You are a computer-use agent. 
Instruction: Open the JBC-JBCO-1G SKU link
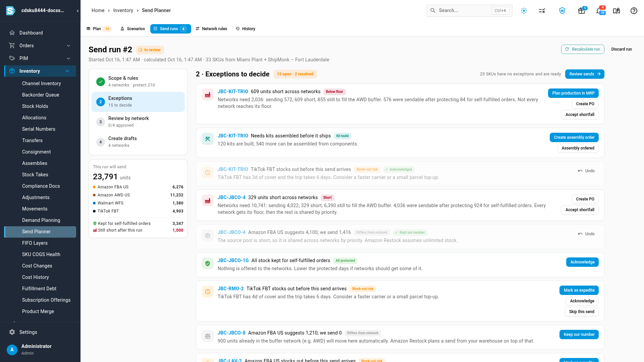click(233, 260)
